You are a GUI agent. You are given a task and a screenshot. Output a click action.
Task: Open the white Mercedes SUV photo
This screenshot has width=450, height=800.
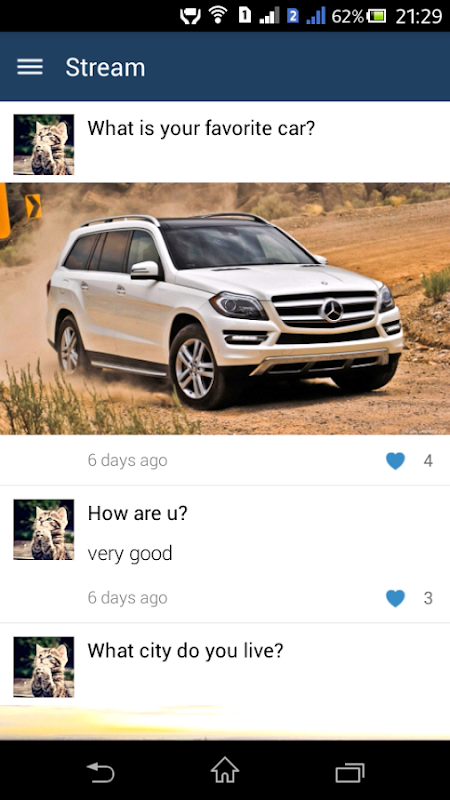[225, 309]
